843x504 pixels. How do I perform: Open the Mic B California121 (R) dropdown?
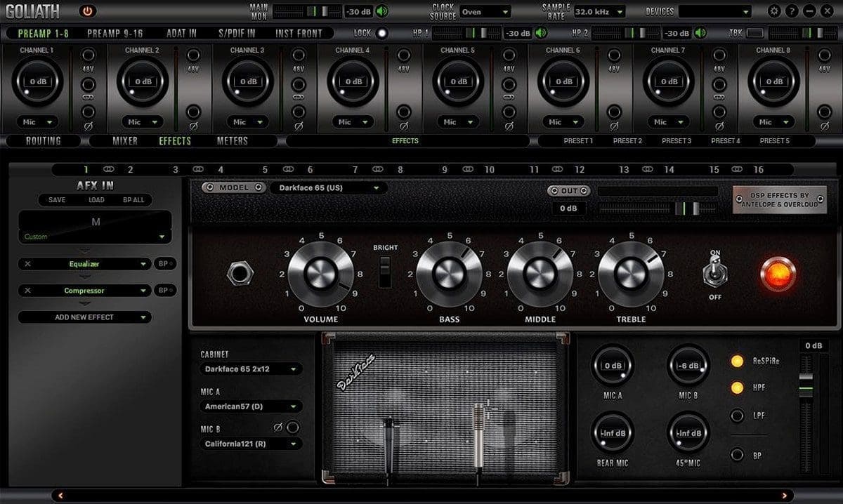point(251,444)
